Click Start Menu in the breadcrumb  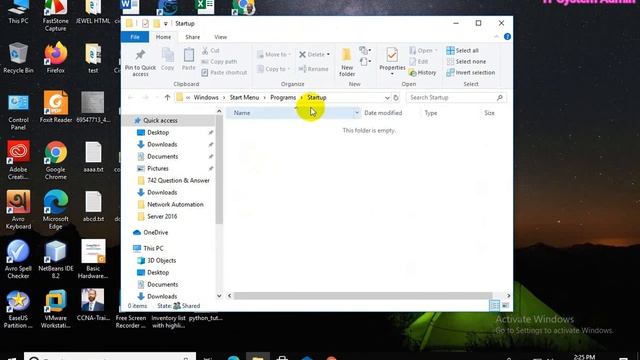coord(244,98)
